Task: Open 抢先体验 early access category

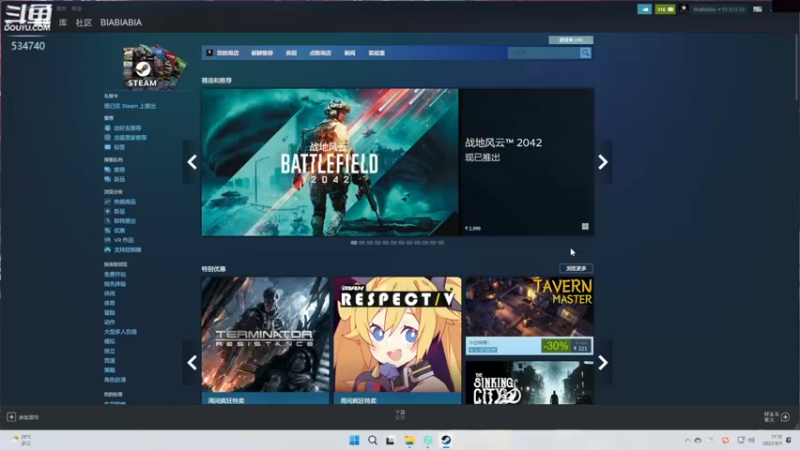Action: click(x=115, y=284)
